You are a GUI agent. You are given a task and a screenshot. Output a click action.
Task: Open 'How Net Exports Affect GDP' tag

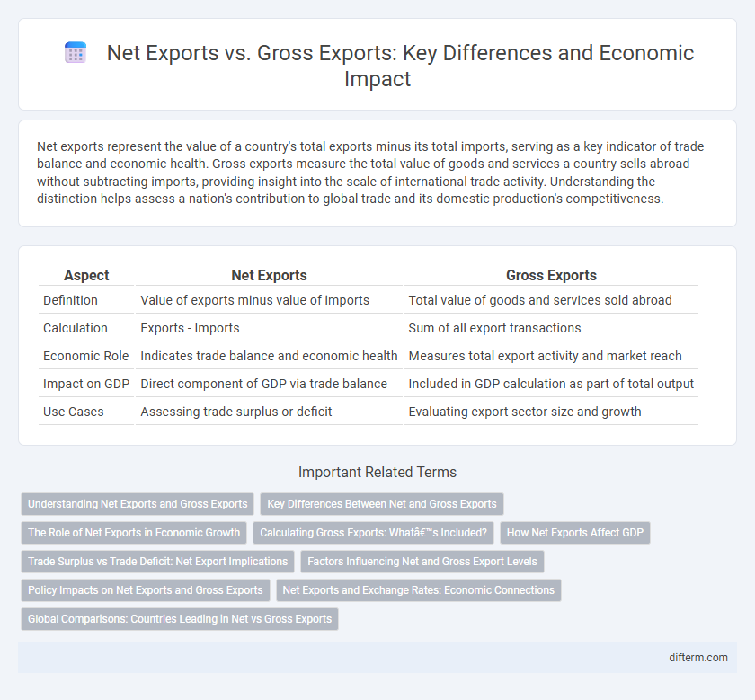click(x=575, y=533)
